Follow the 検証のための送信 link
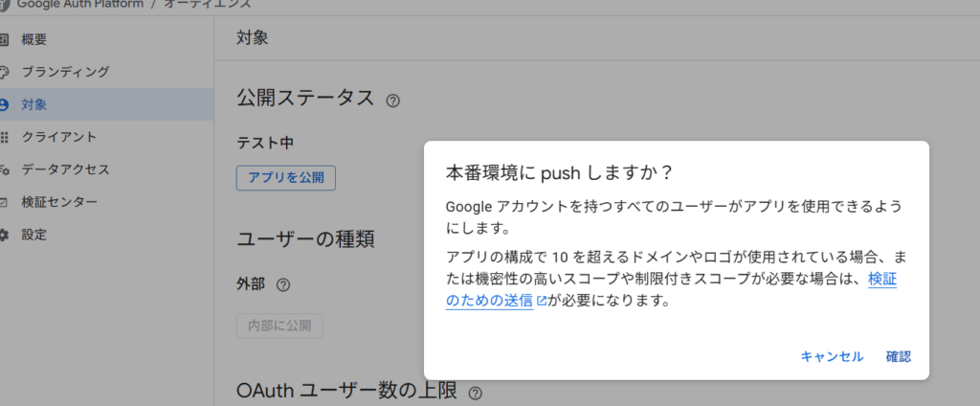Screen dimensions: 980x406 point(490,301)
